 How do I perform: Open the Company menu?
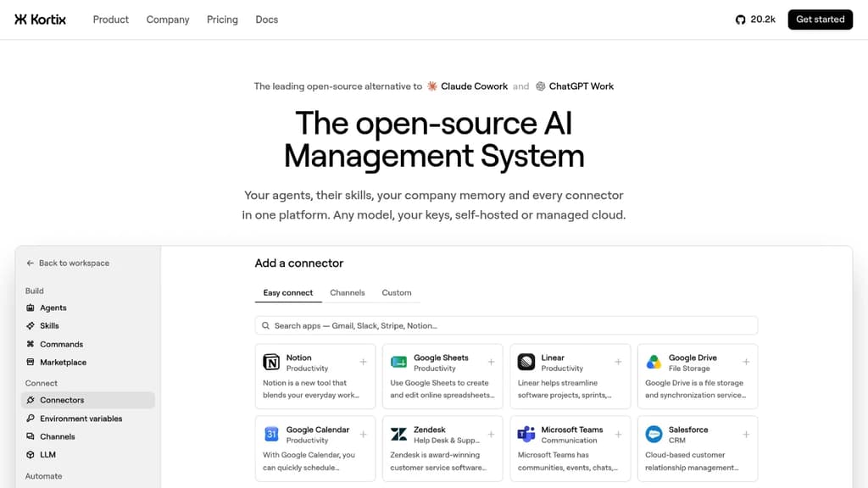click(x=168, y=19)
